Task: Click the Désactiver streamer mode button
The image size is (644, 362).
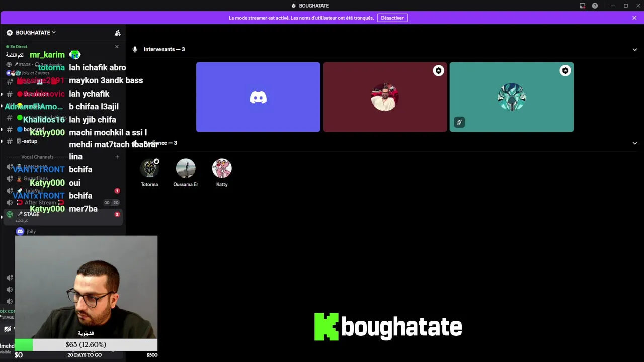Action: 392,18
